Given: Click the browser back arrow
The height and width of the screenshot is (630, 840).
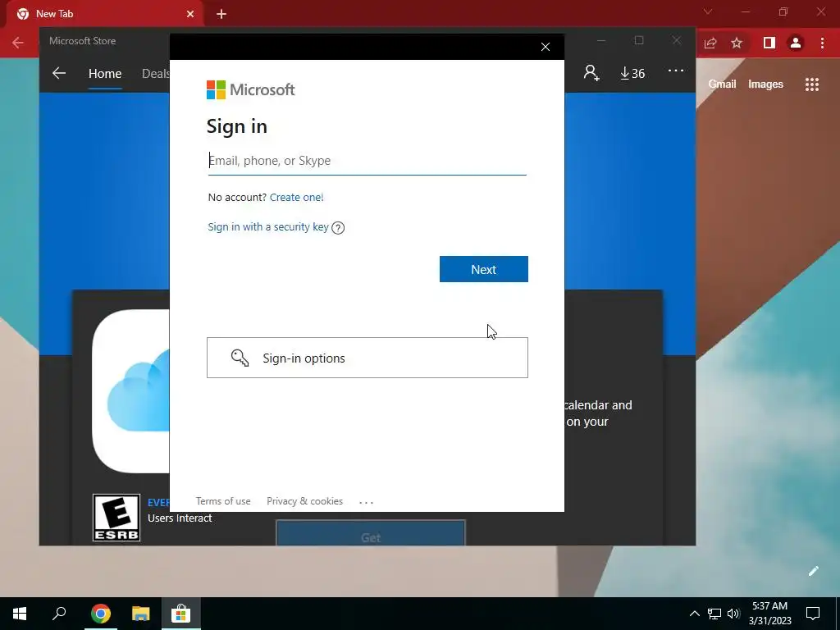Looking at the screenshot, I should click(x=18, y=43).
